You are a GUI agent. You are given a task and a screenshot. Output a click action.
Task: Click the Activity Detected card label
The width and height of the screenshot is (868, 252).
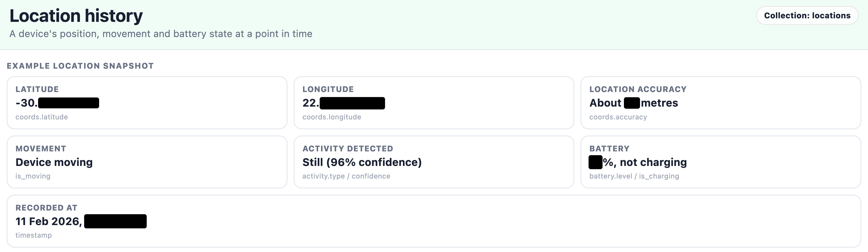point(348,149)
